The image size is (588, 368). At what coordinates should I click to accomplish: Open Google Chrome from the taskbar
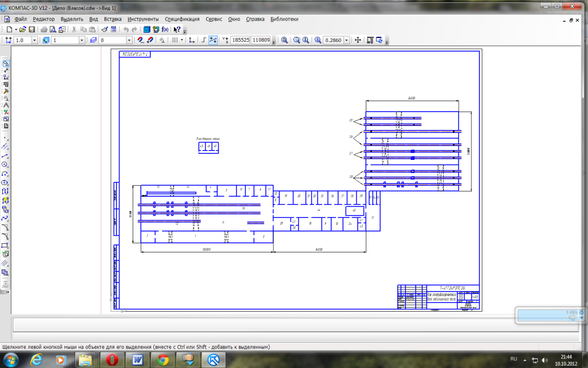[x=163, y=360]
